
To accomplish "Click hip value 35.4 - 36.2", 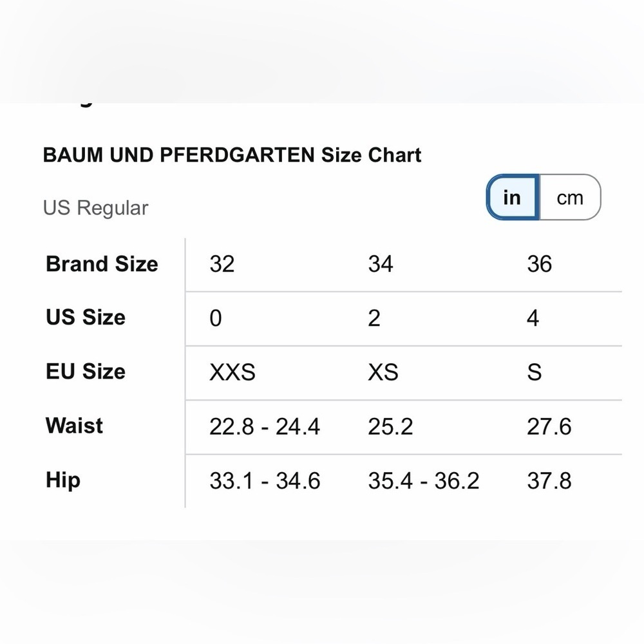I will coord(424,480).
